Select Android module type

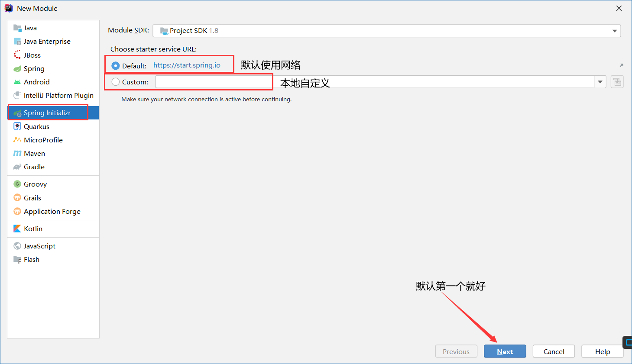click(53, 82)
